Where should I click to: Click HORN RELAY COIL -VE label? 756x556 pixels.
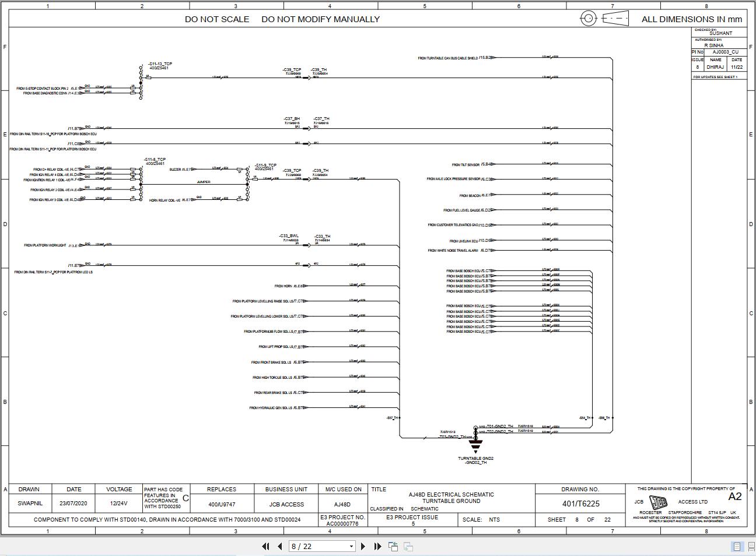[165, 200]
